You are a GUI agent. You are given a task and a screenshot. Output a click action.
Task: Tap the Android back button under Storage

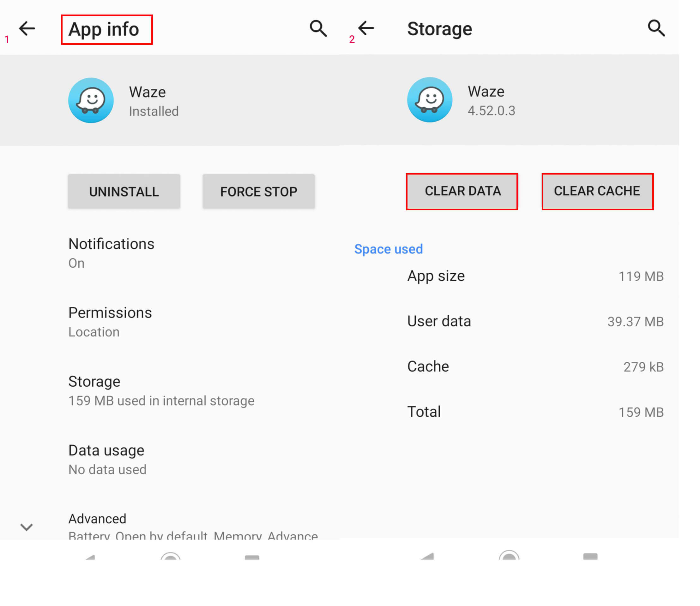point(427,555)
